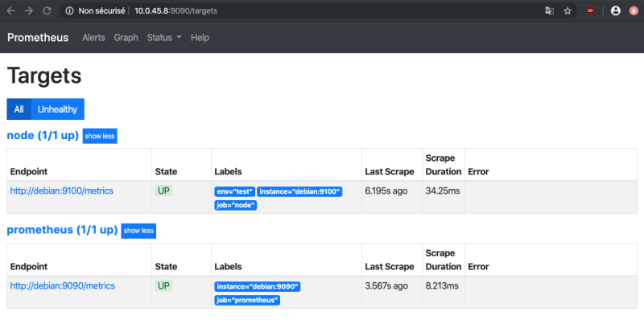Viewport: 644px width, 324px height.
Task: Click the Prometheus brand logo text
Action: click(39, 38)
